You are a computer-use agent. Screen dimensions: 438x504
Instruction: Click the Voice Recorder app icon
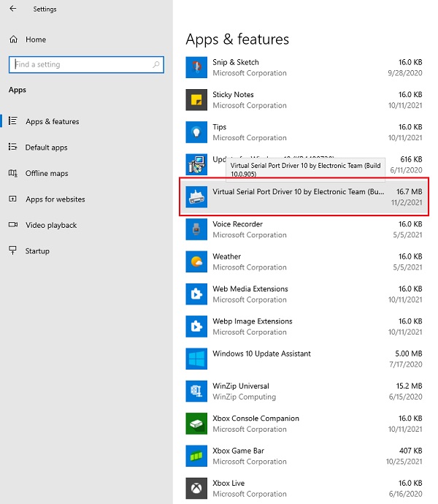point(196,229)
